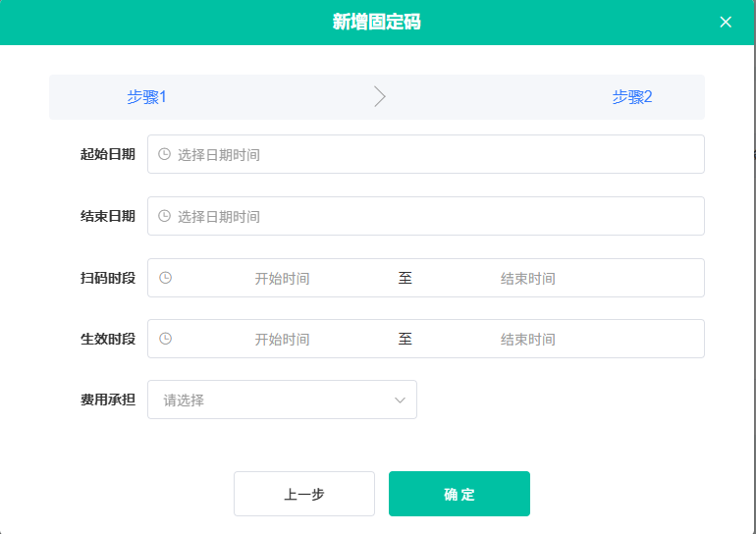The image size is (756, 534).
Task: Open the 费用承担 dropdown
Action: (282, 400)
